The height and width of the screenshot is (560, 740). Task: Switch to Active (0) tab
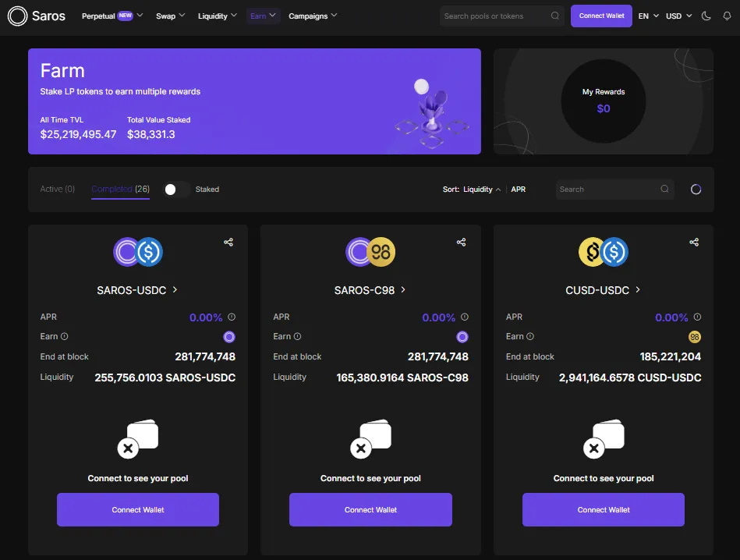[x=58, y=189]
